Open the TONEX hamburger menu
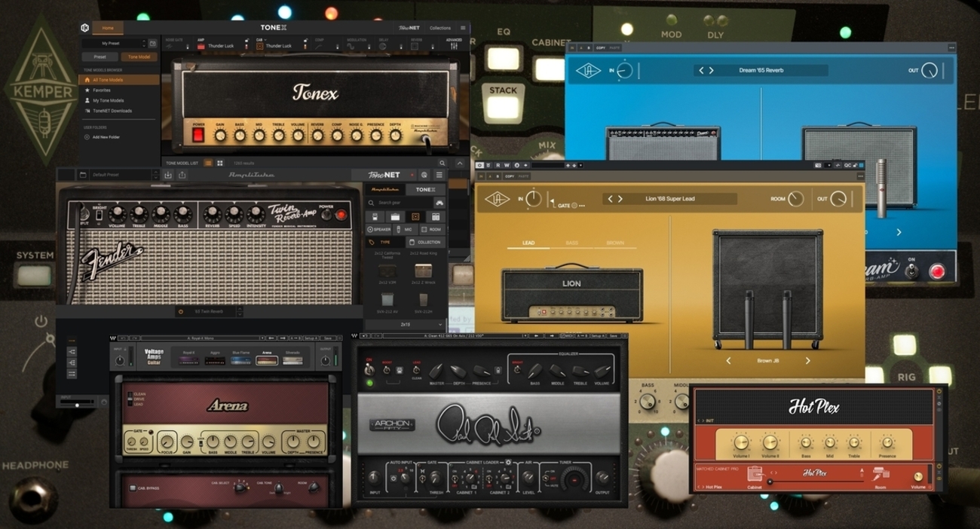This screenshot has height=529, width=980. [463, 28]
